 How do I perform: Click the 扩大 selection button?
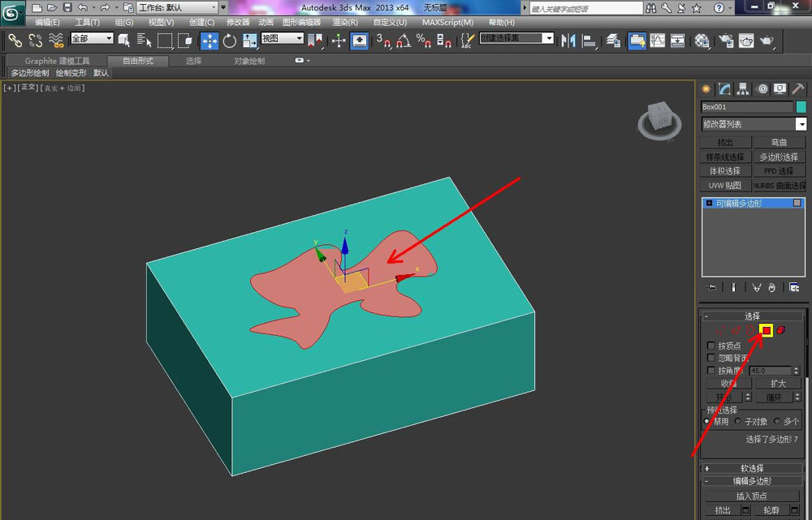tap(778, 383)
